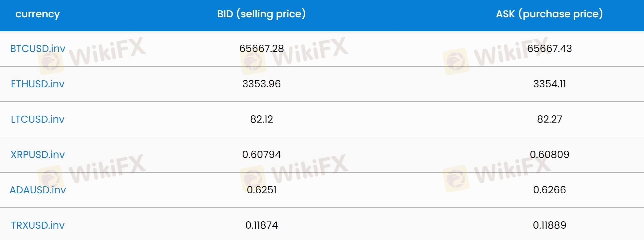Select the BTCUSD bid value 65667.28

[261, 49]
